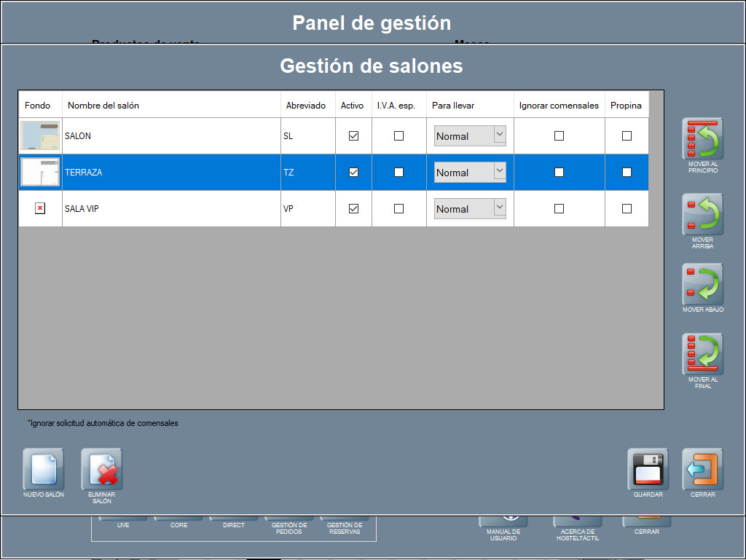The width and height of the screenshot is (746, 560).
Task: Click the Abreviado column header
Action: (306, 106)
